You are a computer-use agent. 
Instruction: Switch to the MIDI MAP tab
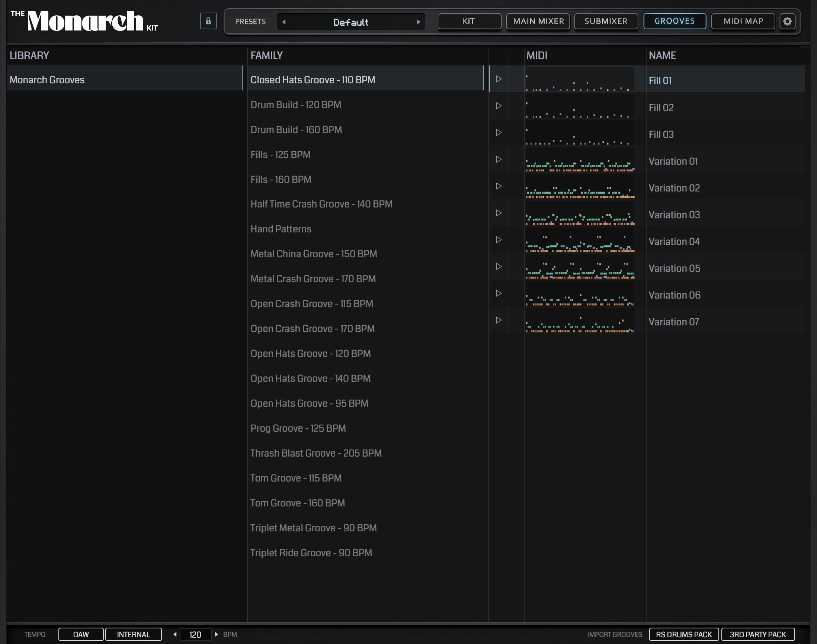point(743,21)
